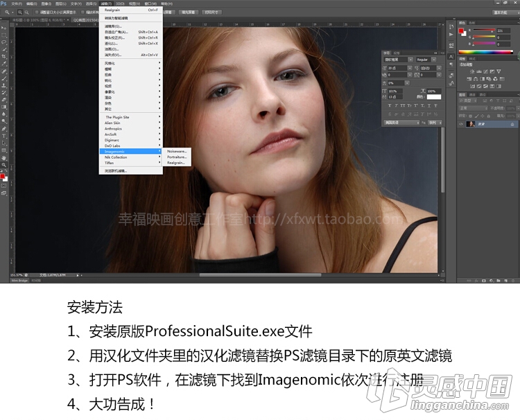Toggle all caps in Character panel
The width and height of the screenshot is (520, 420).
point(403,105)
